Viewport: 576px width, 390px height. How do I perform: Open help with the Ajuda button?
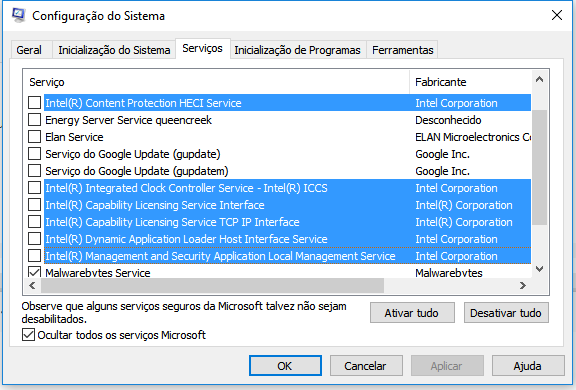tap(528, 366)
